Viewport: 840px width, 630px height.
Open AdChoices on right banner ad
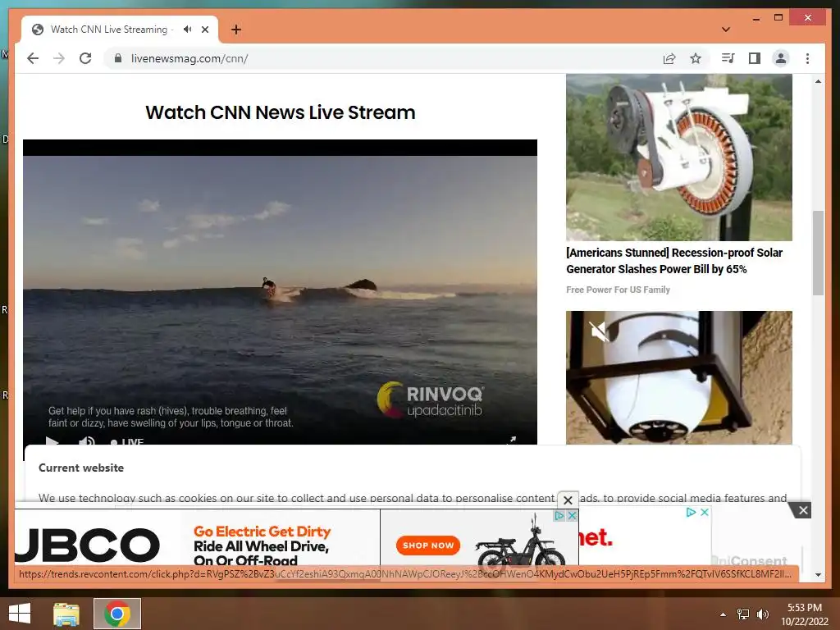691,512
